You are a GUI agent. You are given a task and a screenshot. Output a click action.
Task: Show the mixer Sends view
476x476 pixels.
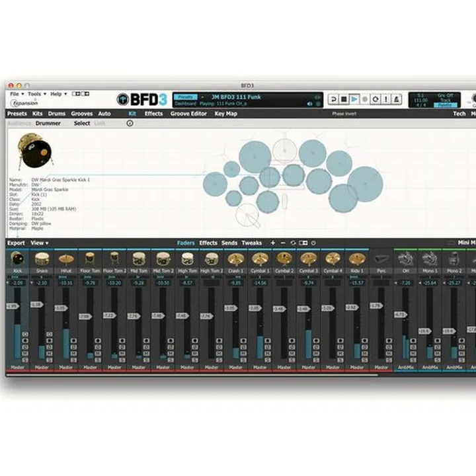(229, 243)
